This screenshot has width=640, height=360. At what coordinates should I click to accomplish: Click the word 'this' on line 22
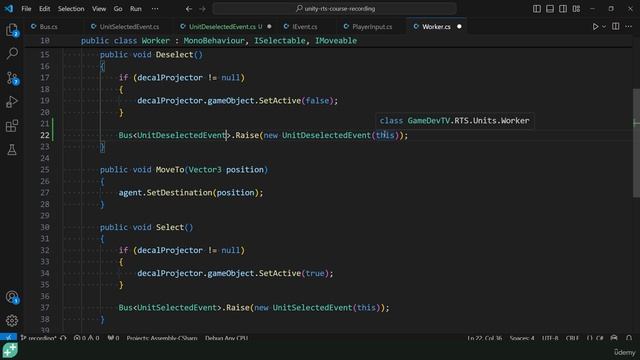[x=385, y=135]
